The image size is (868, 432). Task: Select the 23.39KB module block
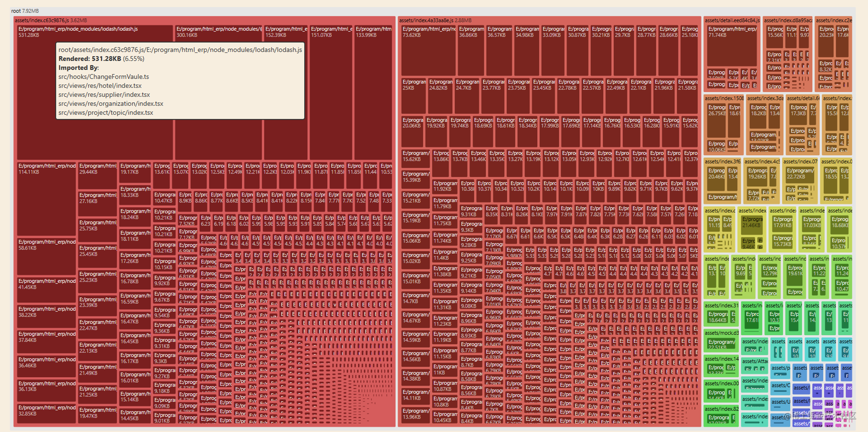pyautogui.click(x=98, y=307)
